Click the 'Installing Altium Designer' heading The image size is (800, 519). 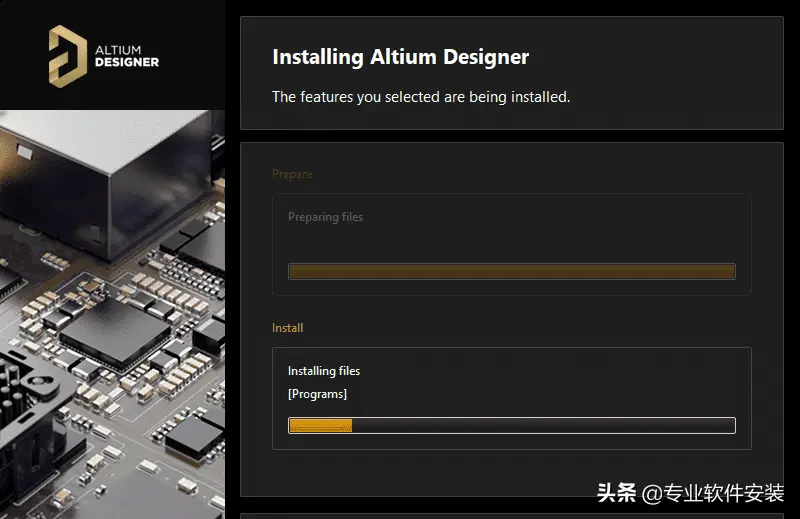(x=401, y=57)
